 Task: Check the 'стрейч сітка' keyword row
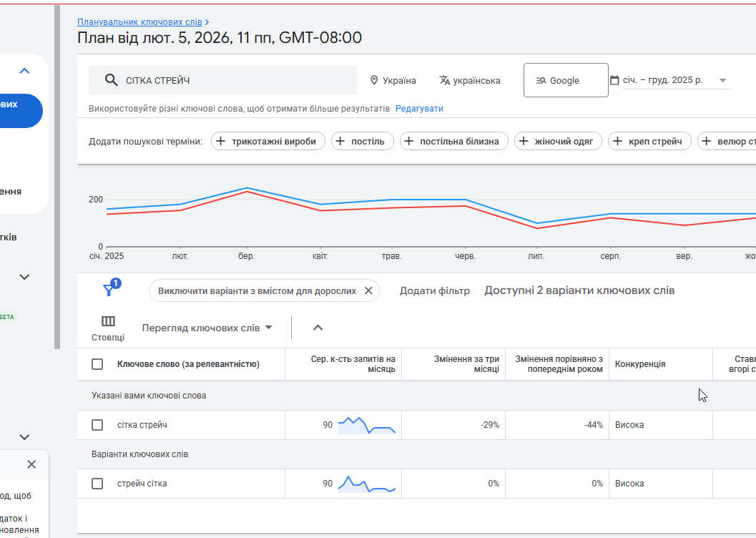tap(97, 484)
